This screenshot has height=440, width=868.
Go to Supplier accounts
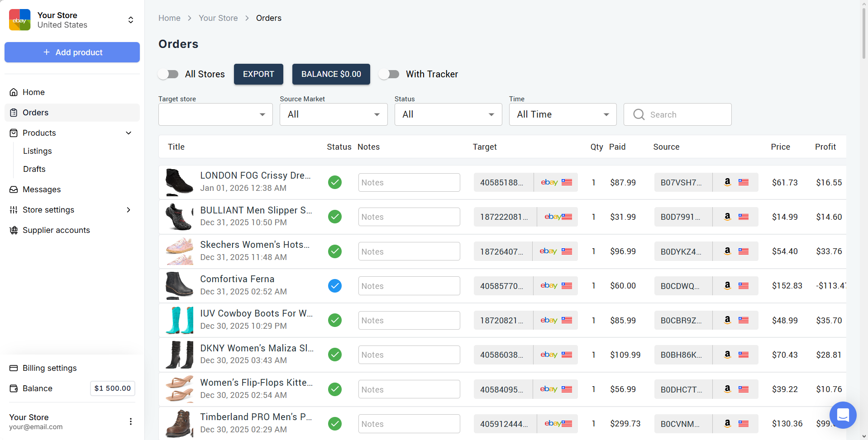click(56, 230)
